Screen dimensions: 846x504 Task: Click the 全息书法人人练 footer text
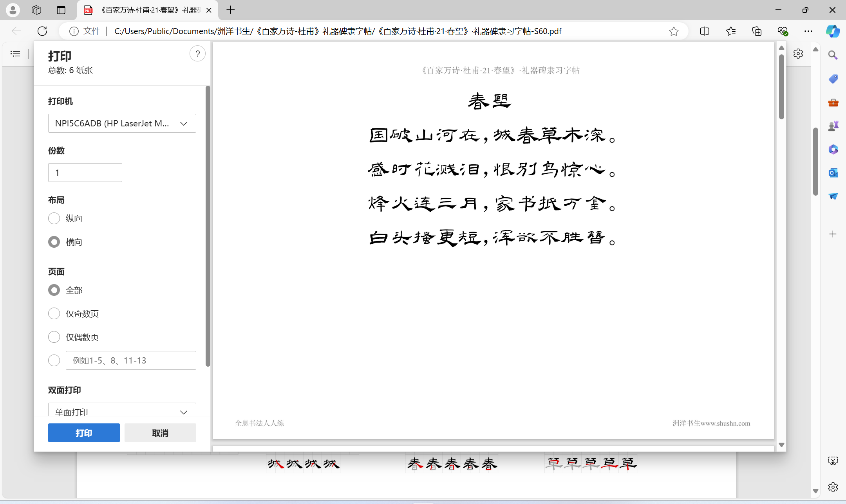coord(259,423)
